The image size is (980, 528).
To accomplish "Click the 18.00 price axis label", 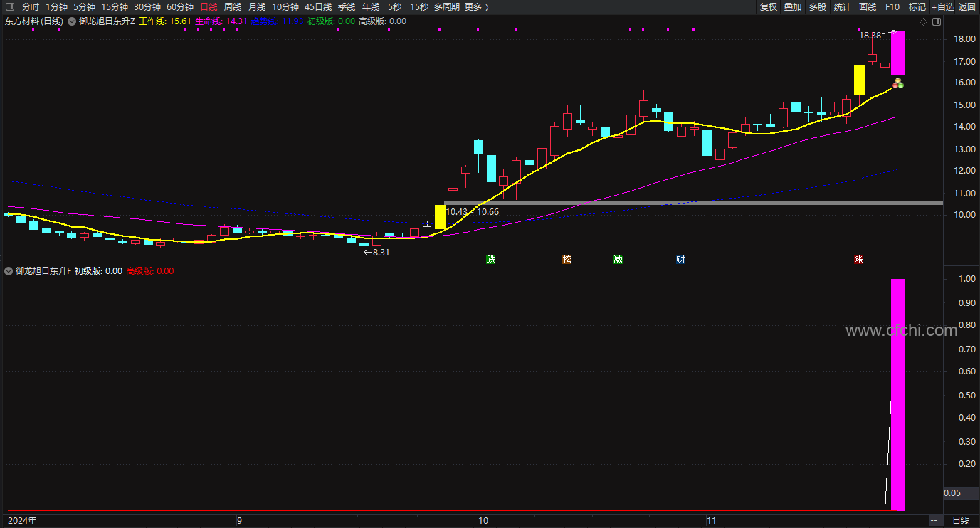I will (965, 39).
